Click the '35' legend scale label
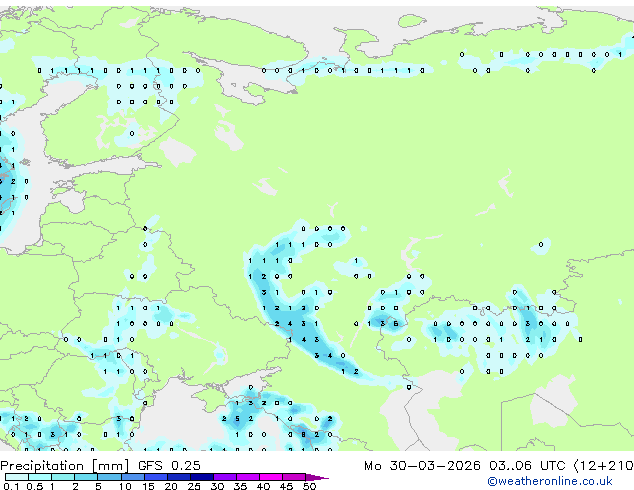Screen dimensions: 634x490 point(240,486)
